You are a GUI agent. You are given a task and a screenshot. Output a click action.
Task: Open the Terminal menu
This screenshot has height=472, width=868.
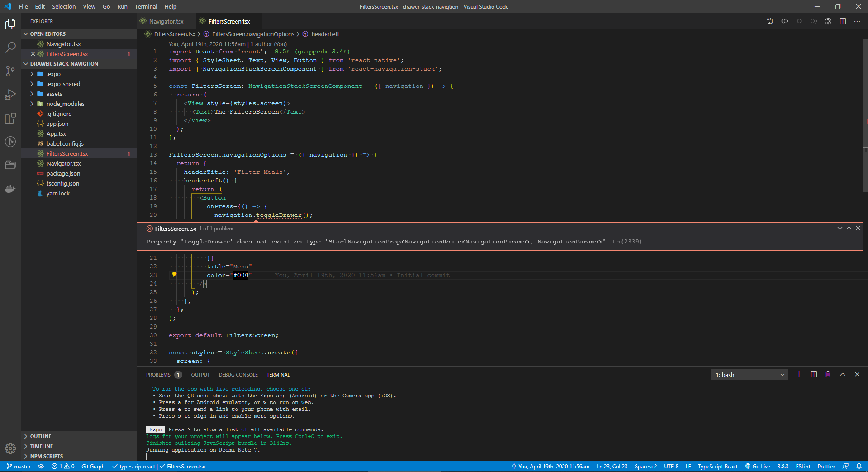click(146, 6)
